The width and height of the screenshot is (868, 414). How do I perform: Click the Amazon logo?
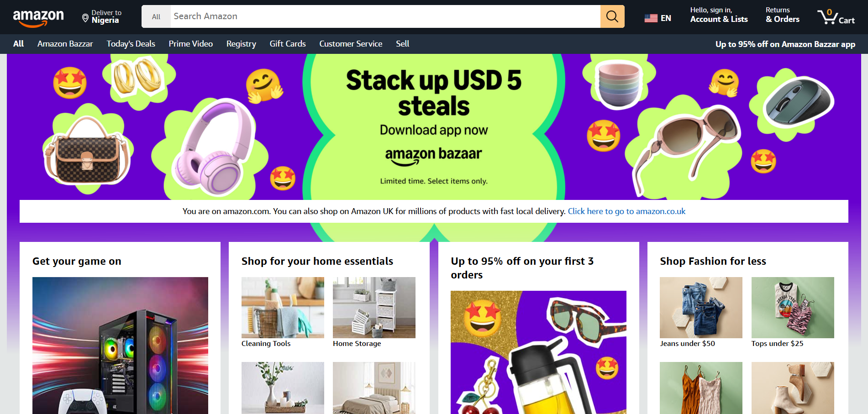pos(38,17)
